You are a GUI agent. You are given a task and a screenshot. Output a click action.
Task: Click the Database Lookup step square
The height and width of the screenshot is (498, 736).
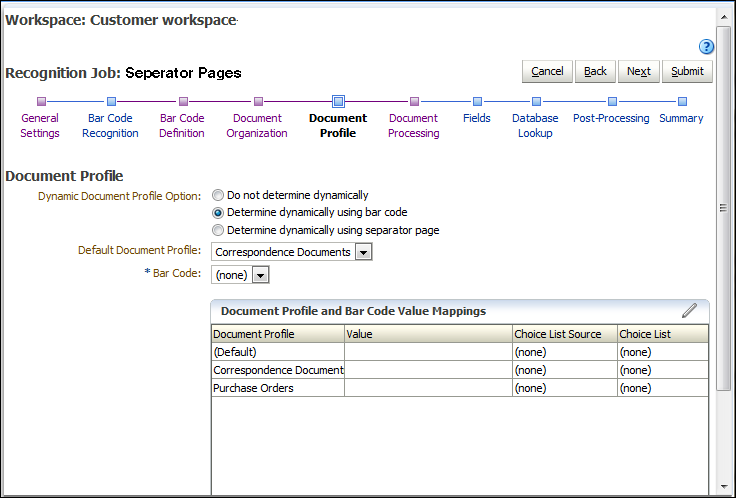point(536,101)
